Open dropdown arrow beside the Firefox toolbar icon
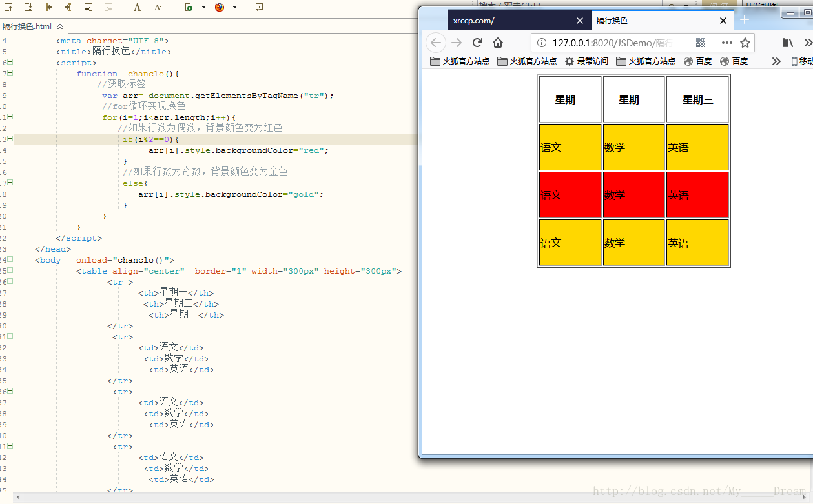Screen dimensions: 813x504 [x=234, y=7]
